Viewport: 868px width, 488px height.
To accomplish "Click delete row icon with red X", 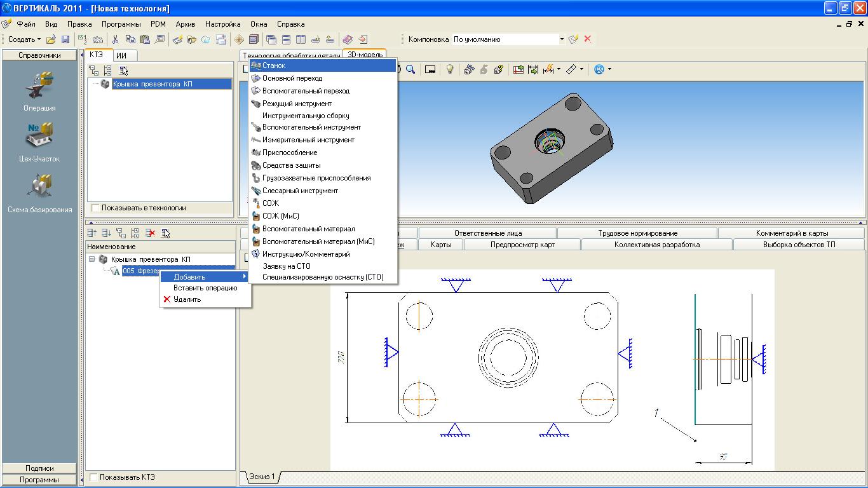I will point(151,233).
